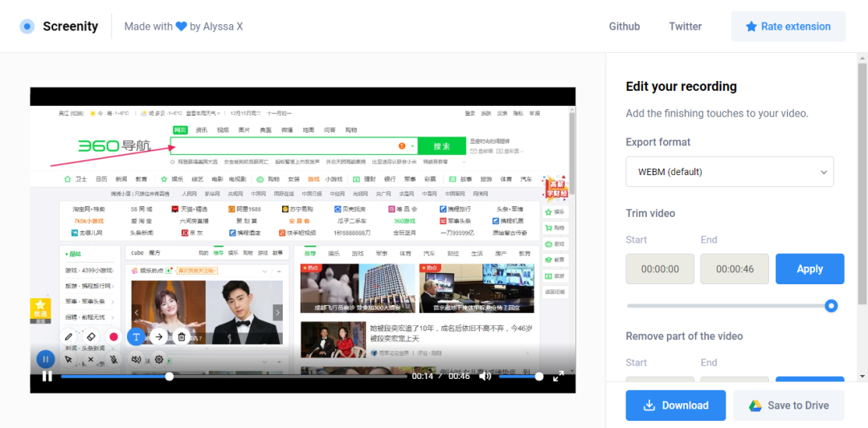Rate the extension
Screen dimensions: 868x428
pyautogui.click(x=788, y=26)
